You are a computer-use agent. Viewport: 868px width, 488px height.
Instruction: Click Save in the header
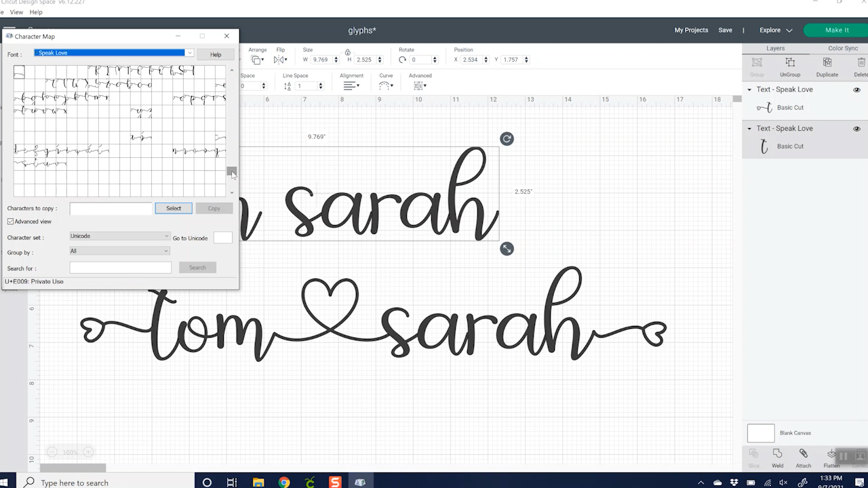725,30
